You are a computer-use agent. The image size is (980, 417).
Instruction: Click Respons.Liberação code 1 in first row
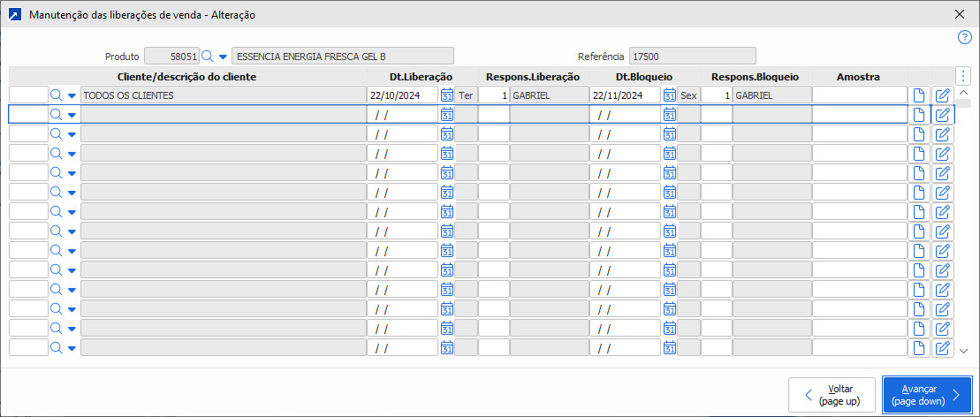click(494, 95)
